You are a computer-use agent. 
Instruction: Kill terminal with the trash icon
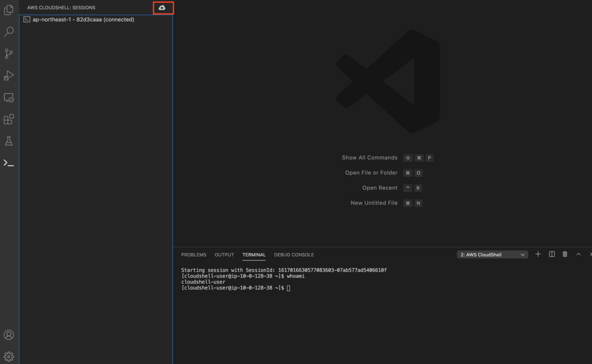pyautogui.click(x=565, y=255)
